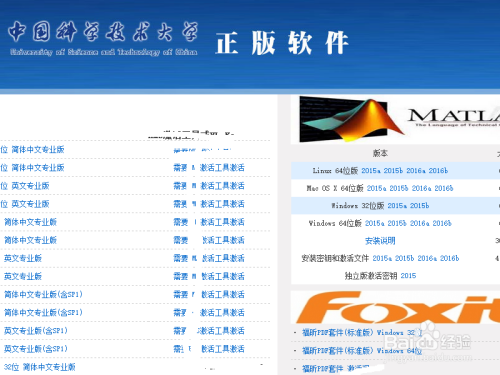Click the 2015 link for 独立版激活密钥
Screen dimensions: 500x375
408,276
